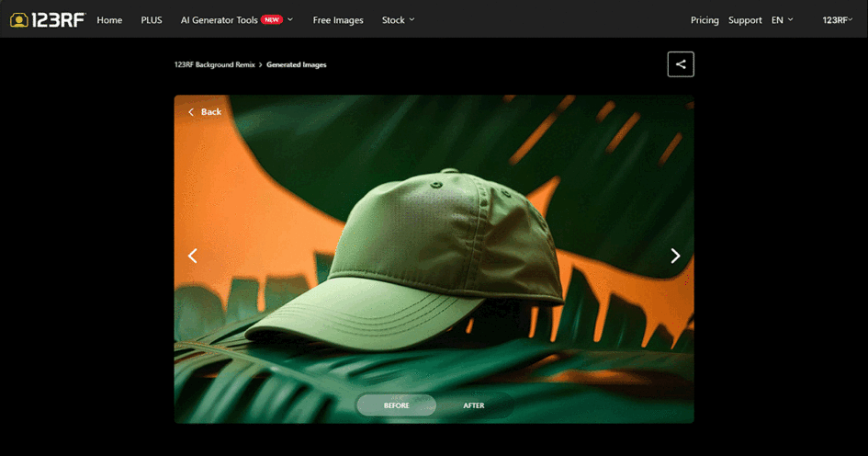Click the 123RF Background Remix breadcrumb
The height and width of the screenshot is (456, 868).
[215, 65]
